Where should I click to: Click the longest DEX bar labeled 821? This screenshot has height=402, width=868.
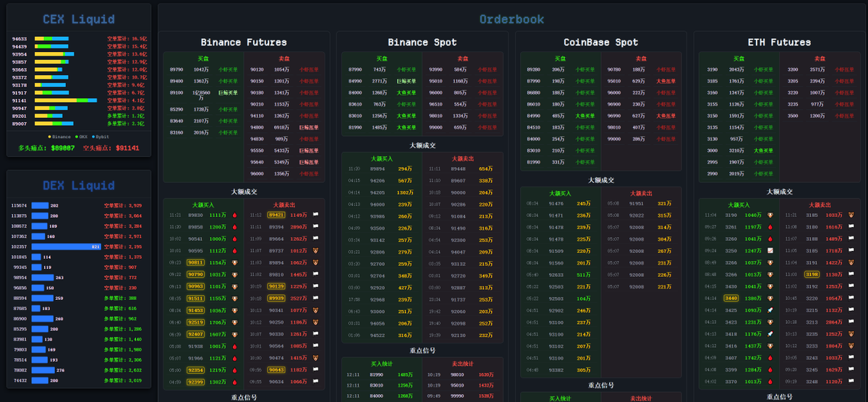(x=66, y=247)
